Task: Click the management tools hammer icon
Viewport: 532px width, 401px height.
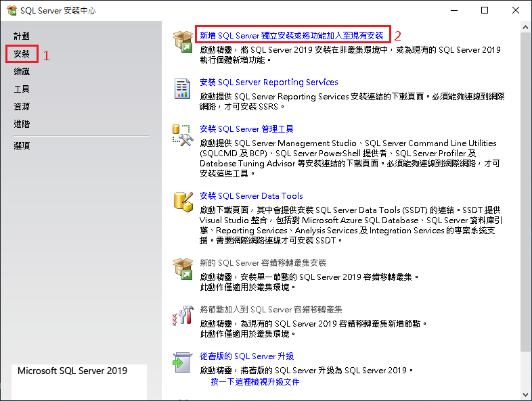Action: (183, 135)
